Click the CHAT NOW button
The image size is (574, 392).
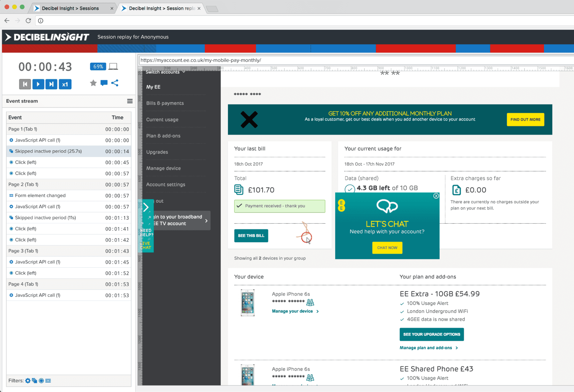point(387,248)
